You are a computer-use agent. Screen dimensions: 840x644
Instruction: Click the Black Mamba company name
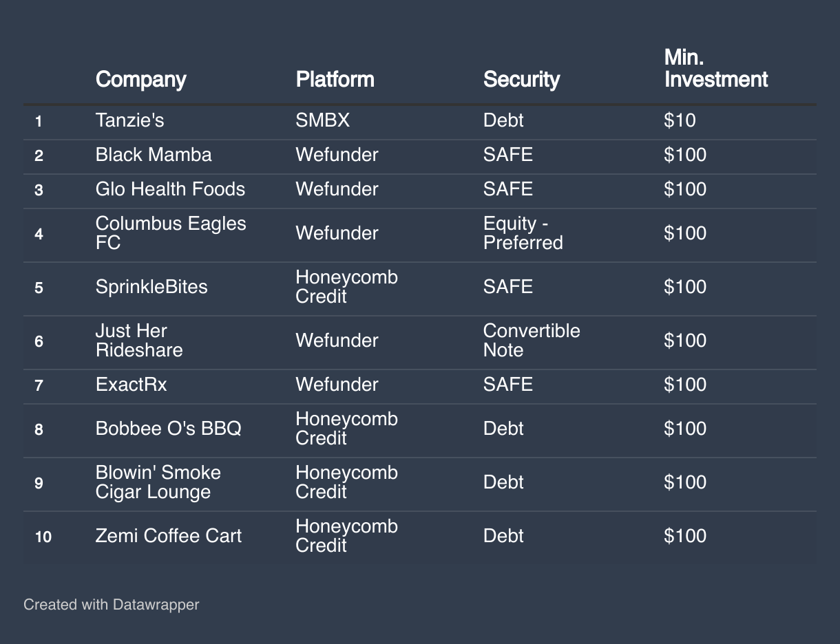coord(154,155)
